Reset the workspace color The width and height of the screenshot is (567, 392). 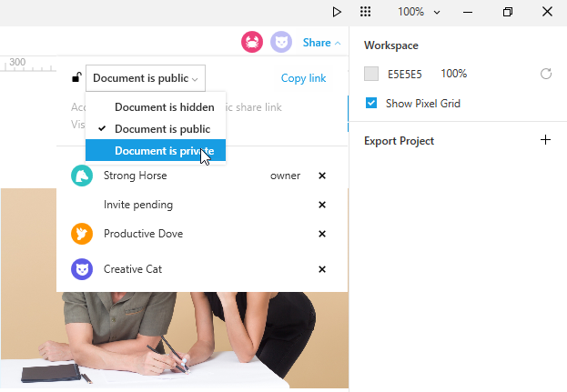(x=546, y=74)
